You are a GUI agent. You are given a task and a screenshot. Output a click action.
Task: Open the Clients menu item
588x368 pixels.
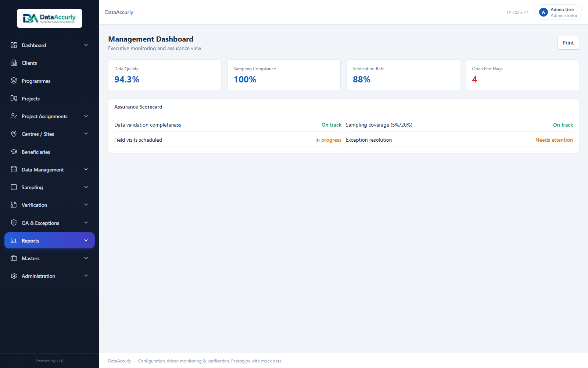pos(50,63)
